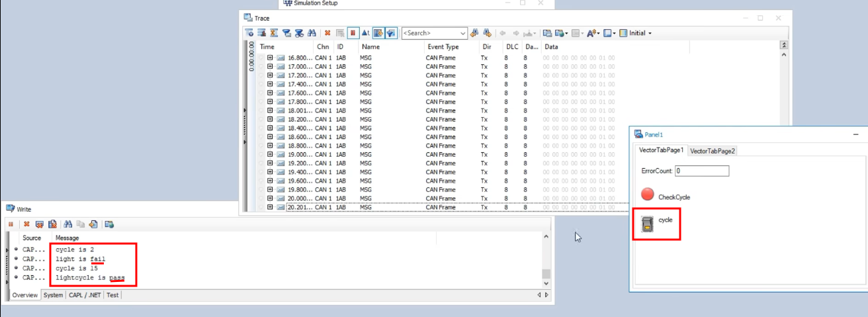Click the delete-page icon in Write toolbar
The image size is (868, 317).
point(52,224)
